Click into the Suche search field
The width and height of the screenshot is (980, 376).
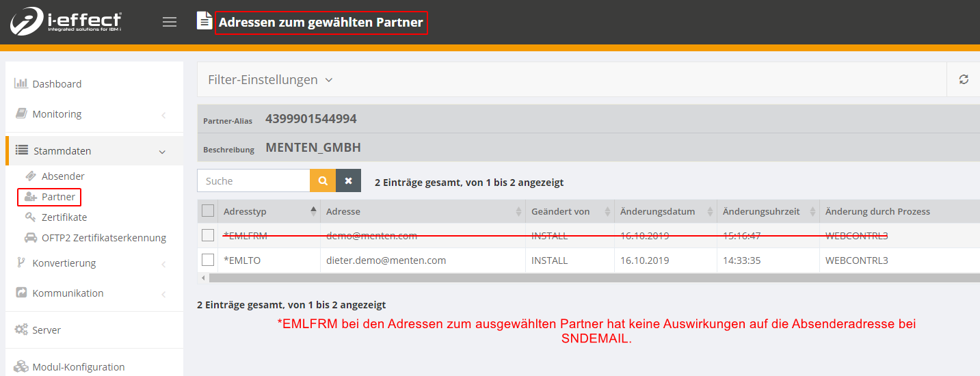pyautogui.click(x=254, y=181)
